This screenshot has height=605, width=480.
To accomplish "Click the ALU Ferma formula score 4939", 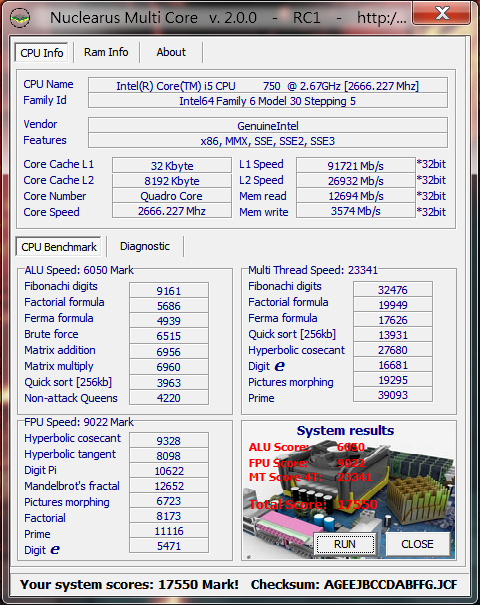I will coord(169,321).
